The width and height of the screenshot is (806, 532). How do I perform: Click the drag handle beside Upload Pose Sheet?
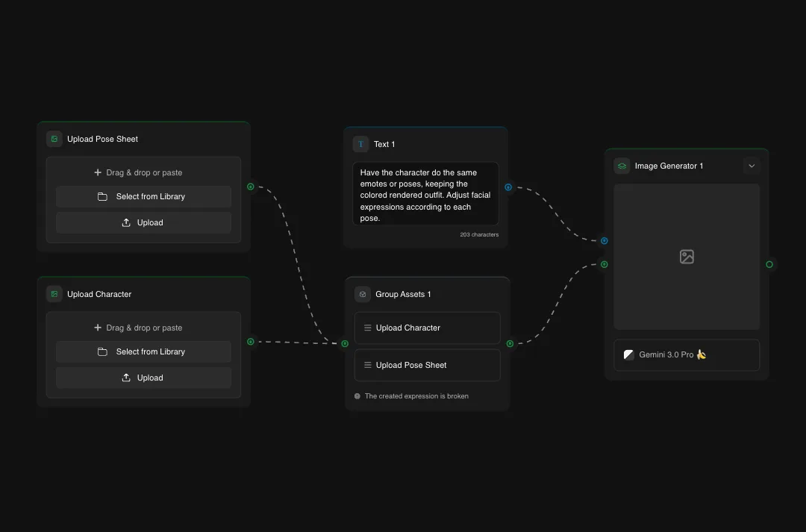point(367,365)
